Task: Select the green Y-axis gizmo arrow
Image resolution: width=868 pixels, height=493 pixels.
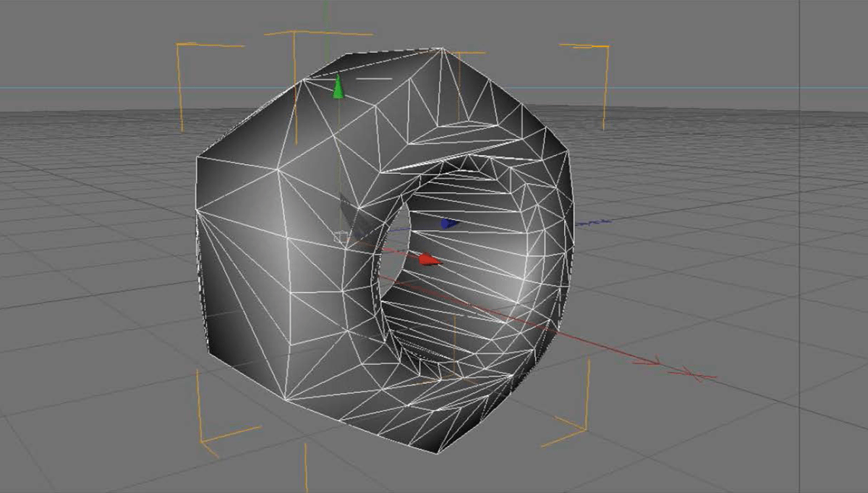Action: pyautogui.click(x=338, y=85)
